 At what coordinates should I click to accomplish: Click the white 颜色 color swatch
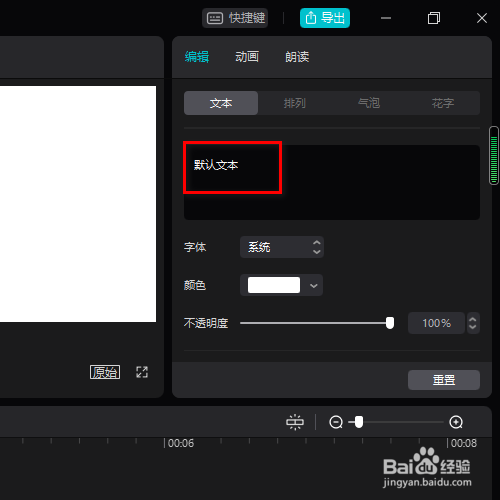(x=274, y=285)
